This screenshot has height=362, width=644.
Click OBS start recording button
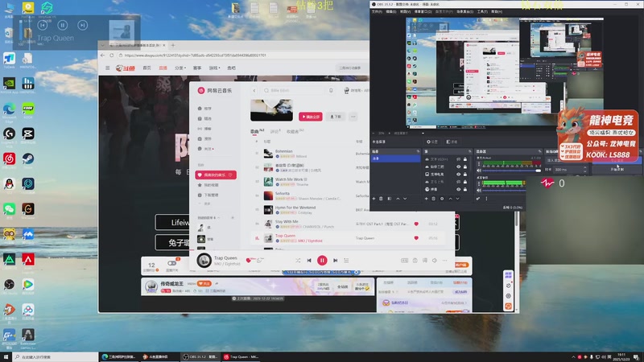point(617,169)
